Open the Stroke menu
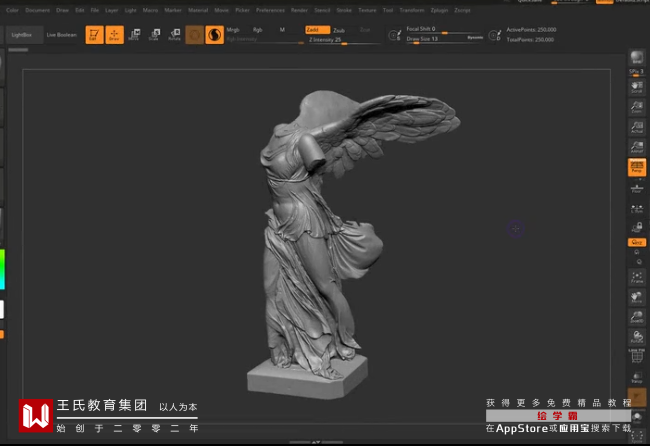The height and width of the screenshot is (446, 650). click(344, 10)
